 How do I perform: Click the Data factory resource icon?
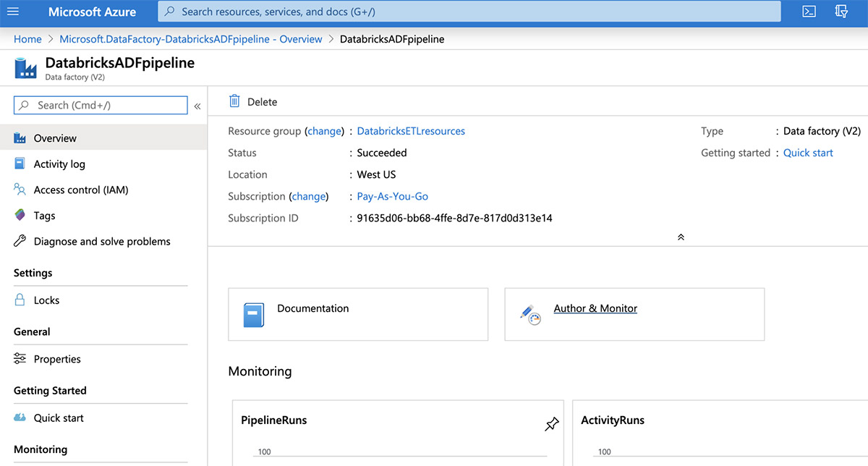(25, 68)
